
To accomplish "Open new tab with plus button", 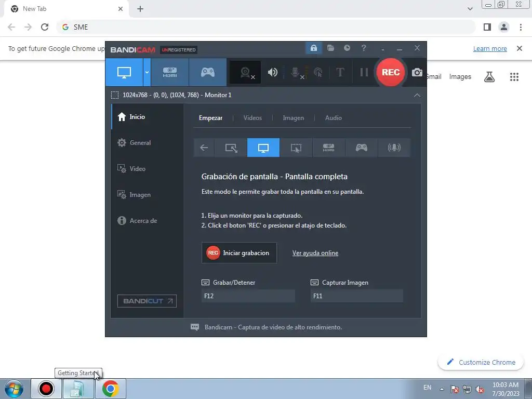I will tap(140, 9).
